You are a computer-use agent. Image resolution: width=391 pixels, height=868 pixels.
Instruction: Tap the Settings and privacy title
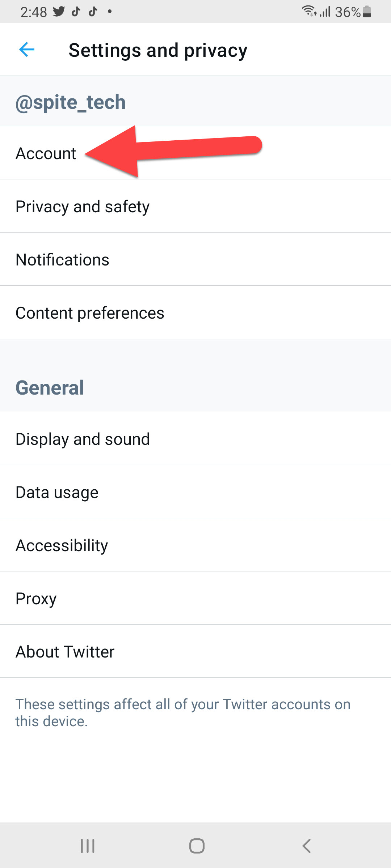[158, 50]
